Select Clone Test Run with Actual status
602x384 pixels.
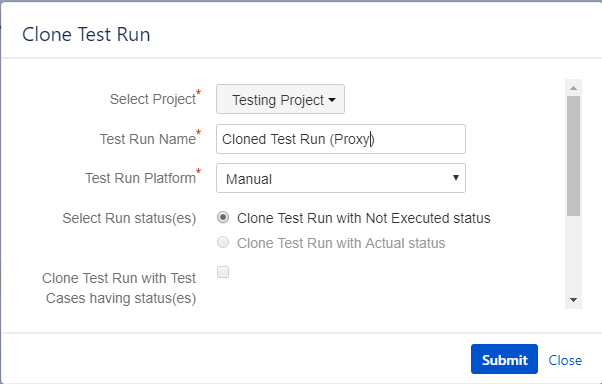click(x=223, y=242)
